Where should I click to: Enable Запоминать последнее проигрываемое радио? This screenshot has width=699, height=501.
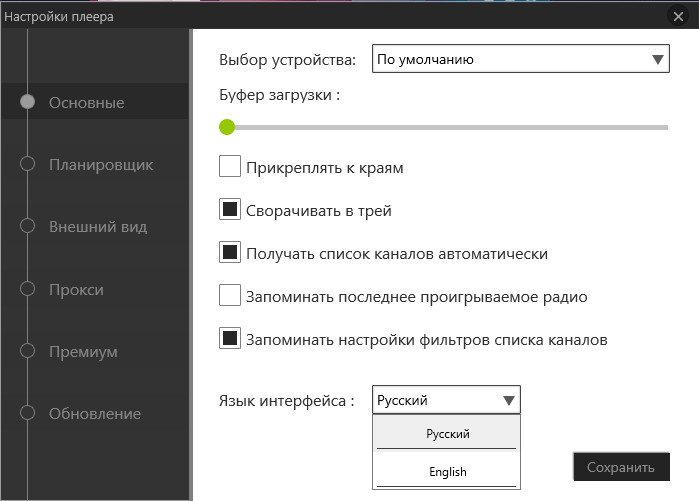point(230,295)
